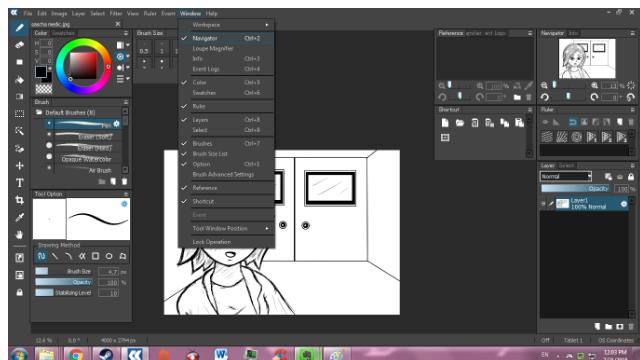Open the Navigator panel options menu

pyautogui.click(x=632, y=33)
